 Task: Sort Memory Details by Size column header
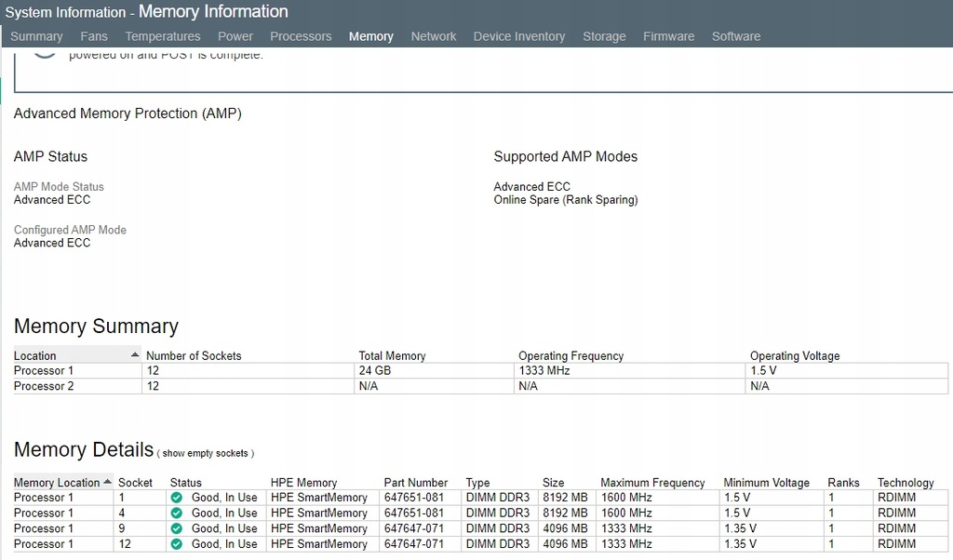tap(554, 483)
